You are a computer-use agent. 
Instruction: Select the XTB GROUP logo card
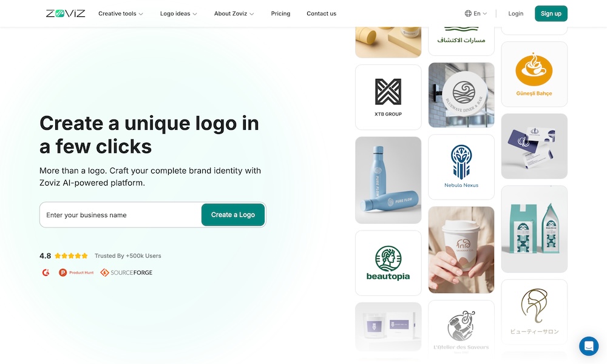click(388, 97)
